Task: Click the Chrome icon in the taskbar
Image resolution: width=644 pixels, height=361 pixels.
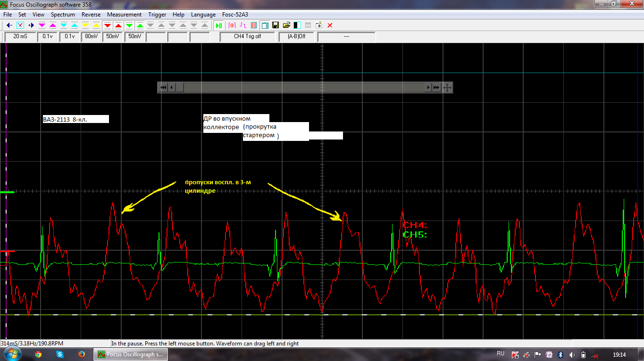Action: [x=38, y=354]
